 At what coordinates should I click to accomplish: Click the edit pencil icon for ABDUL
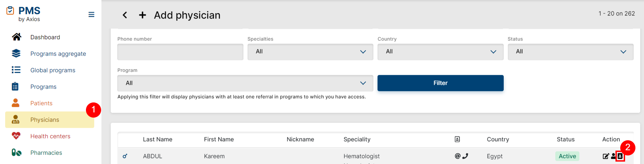coord(606,156)
